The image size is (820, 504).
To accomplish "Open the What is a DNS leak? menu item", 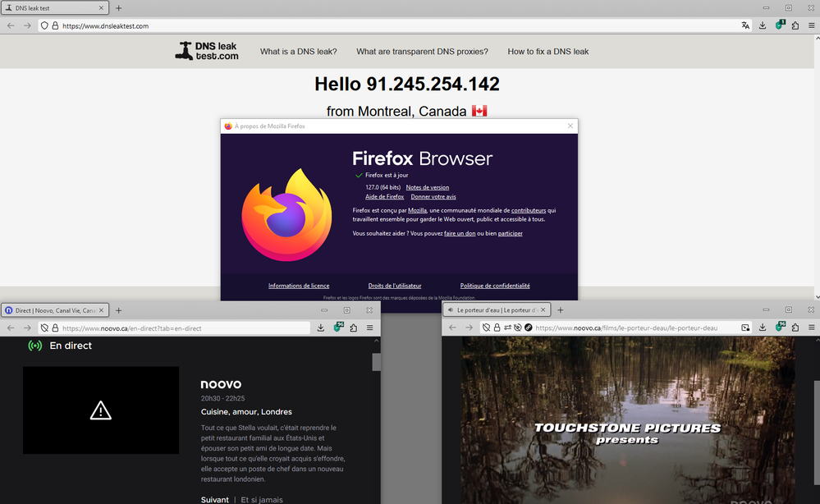I will tap(299, 51).
